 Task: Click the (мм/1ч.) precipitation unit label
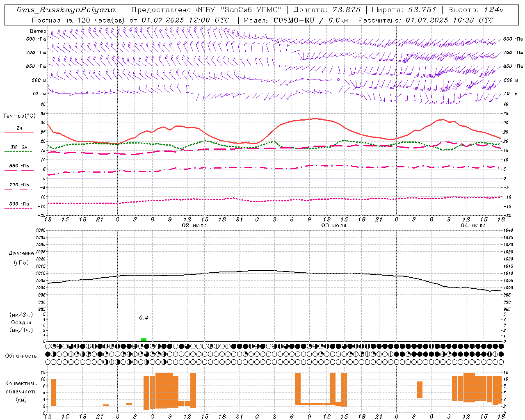[21, 330]
